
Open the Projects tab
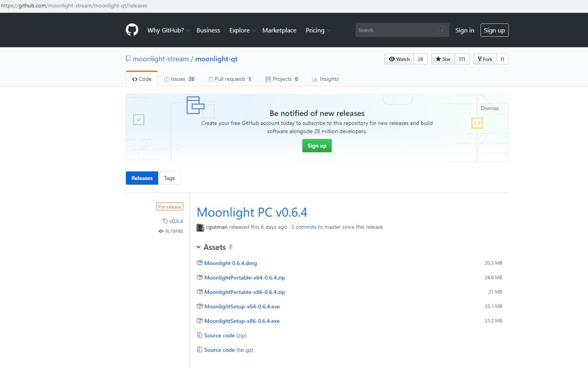[282, 79]
